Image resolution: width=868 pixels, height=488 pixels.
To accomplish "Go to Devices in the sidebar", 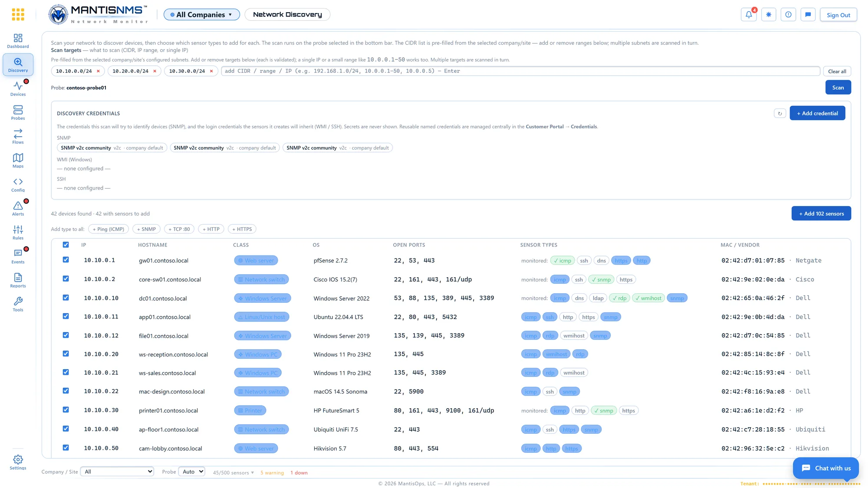I will (18, 89).
